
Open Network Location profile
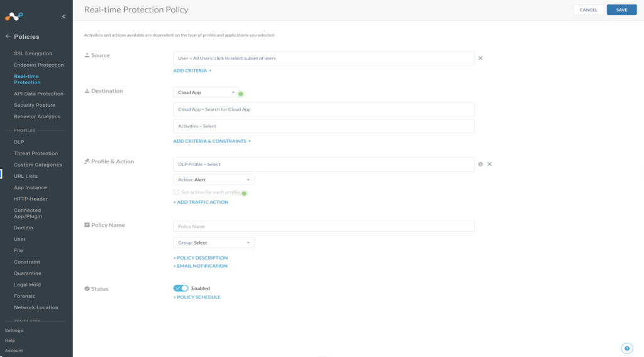pos(36,308)
